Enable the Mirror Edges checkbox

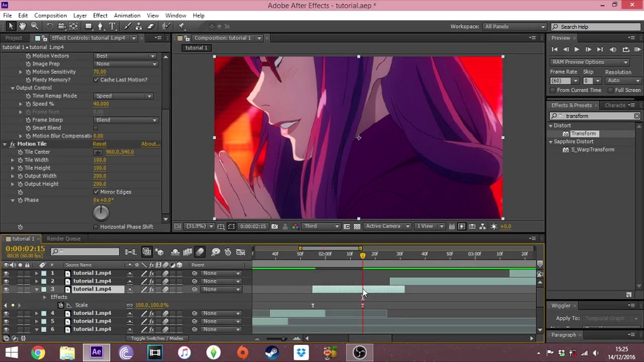[96, 192]
